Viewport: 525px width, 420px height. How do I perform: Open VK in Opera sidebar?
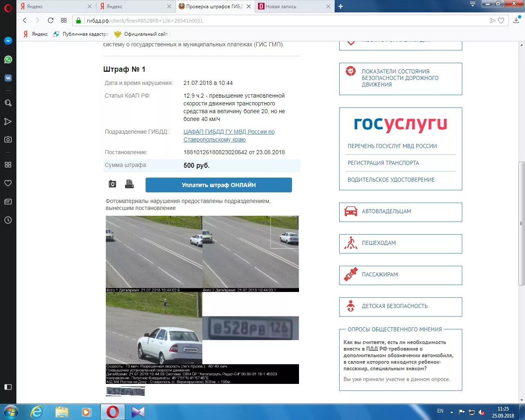8,78
